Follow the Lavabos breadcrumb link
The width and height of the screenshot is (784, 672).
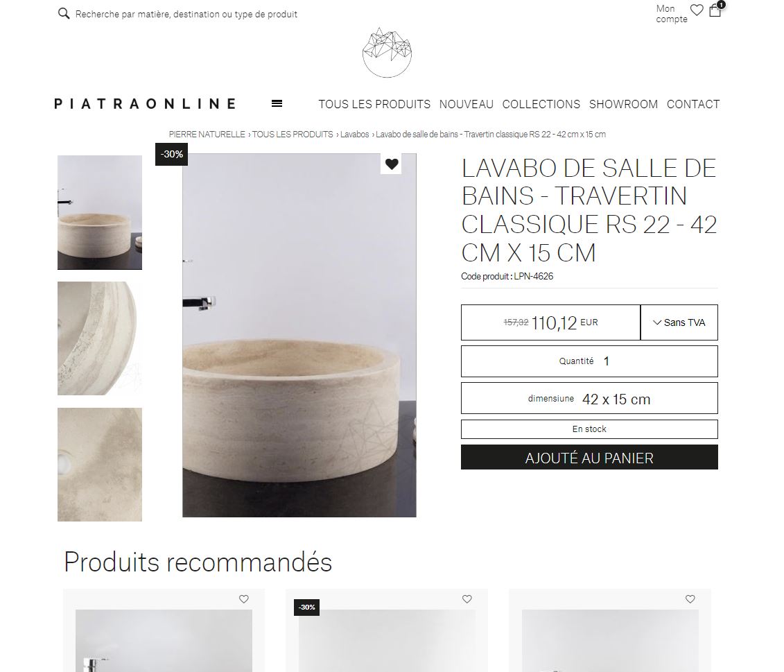(354, 134)
